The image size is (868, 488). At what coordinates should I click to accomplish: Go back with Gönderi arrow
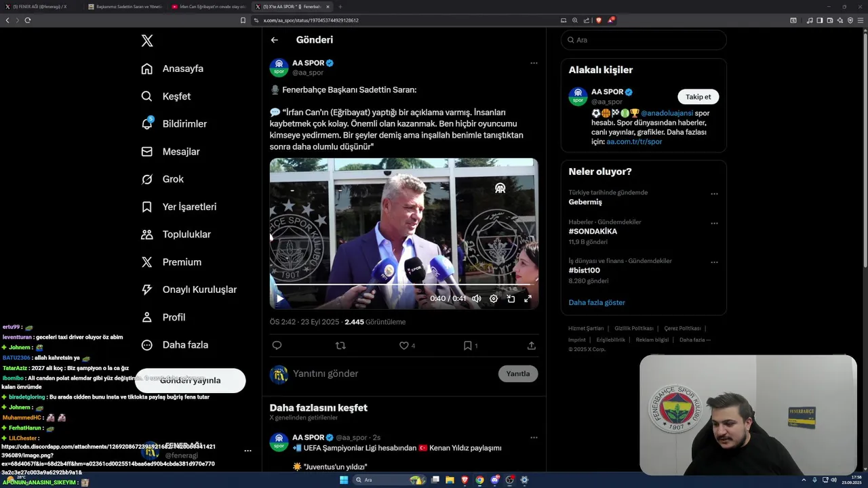click(275, 40)
